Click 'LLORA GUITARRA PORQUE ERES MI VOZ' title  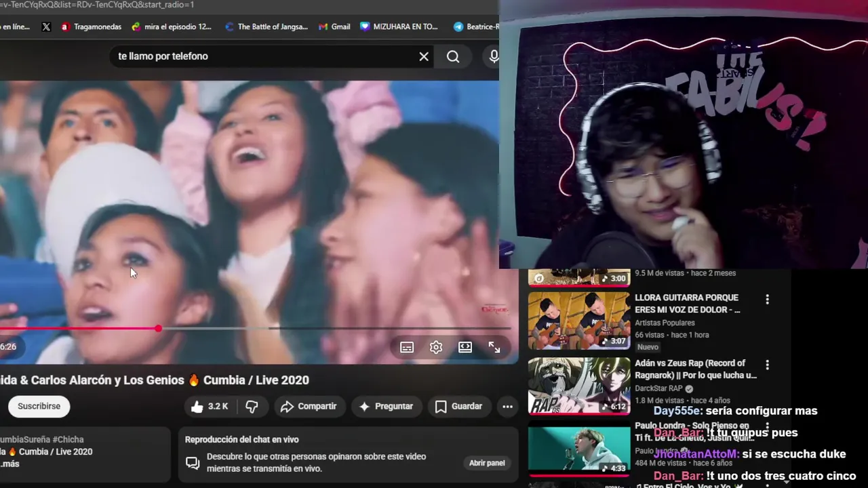tap(688, 303)
